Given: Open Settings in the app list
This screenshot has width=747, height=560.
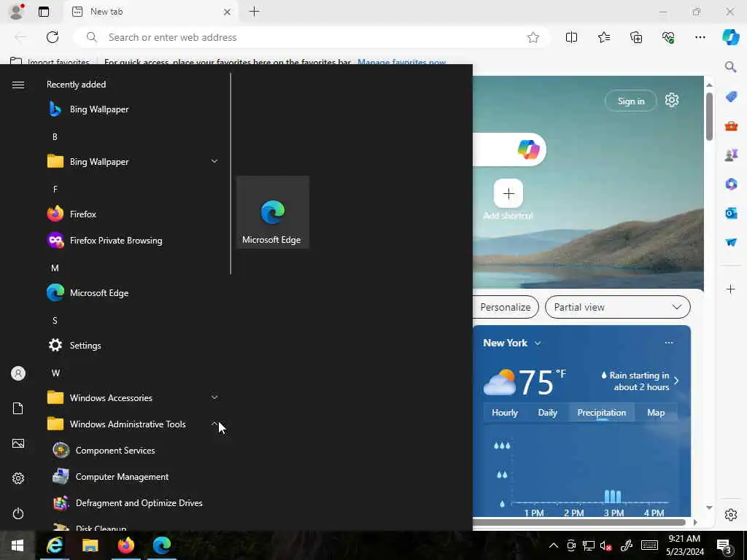Looking at the screenshot, I should pyautogui.click(x=133, y=345).
